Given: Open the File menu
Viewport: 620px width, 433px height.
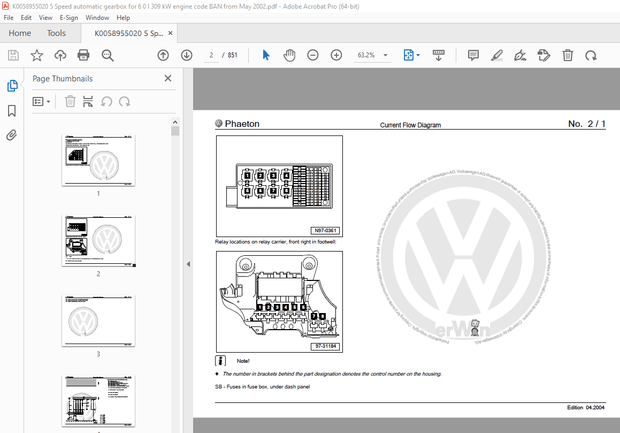Looking at the screenshot, I should click(8, 18).
